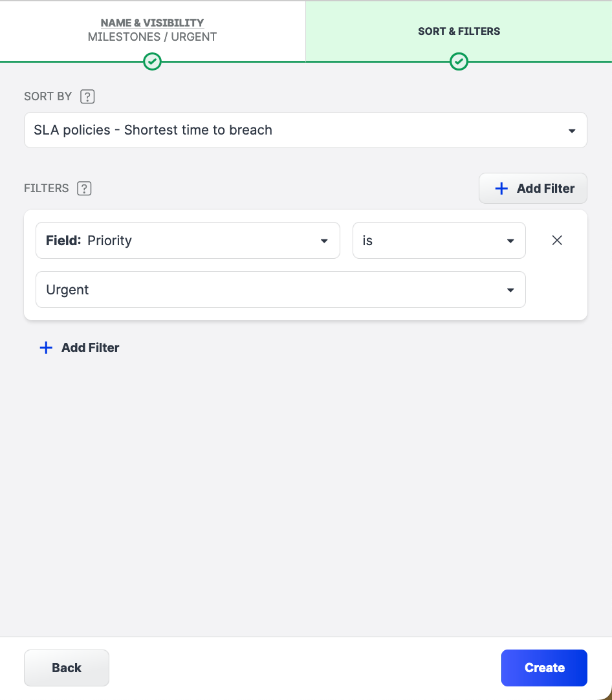Screen dimensions: 612x700
Task: Open the Field: Priority dropdown
Action: point(188,241)
